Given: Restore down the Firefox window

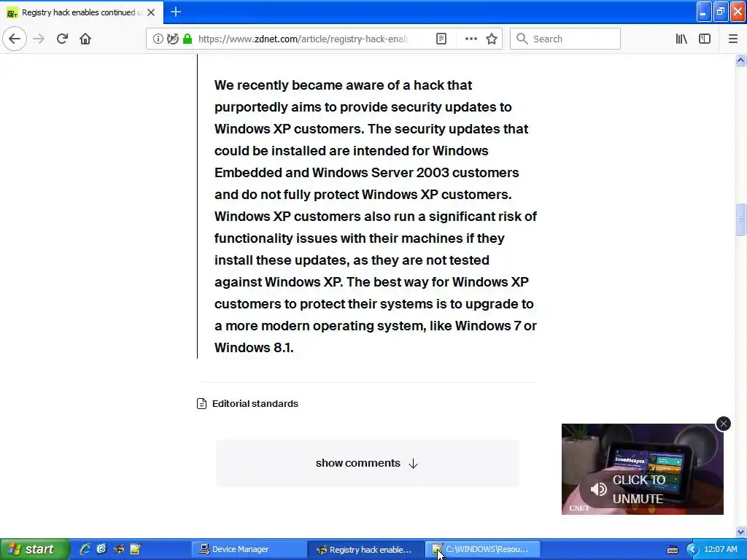Looking at the screenshot, I should (x=721, y=12).
